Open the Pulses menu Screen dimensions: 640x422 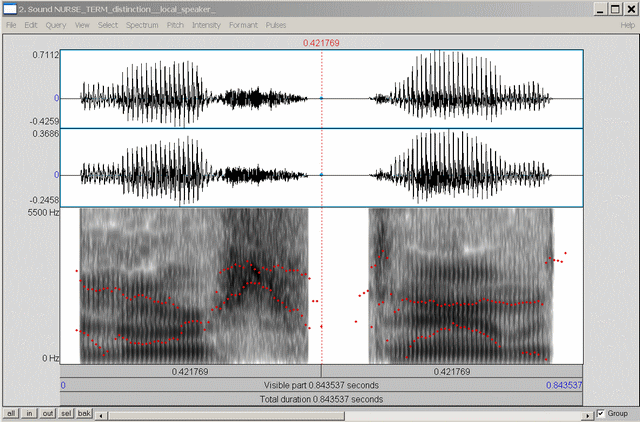(276, 24)
